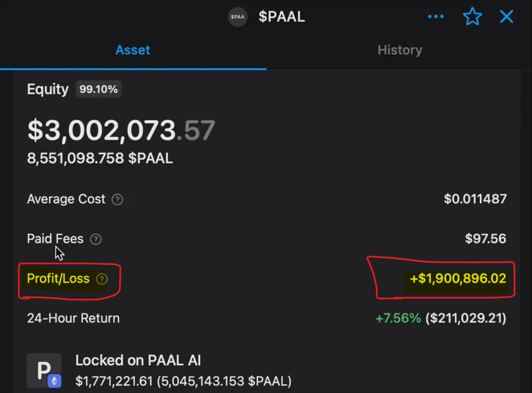Image resolution: width=532 pixels, height=393 pixels.
Task: Click the Equity 99.10% badge
Action: 99,89
